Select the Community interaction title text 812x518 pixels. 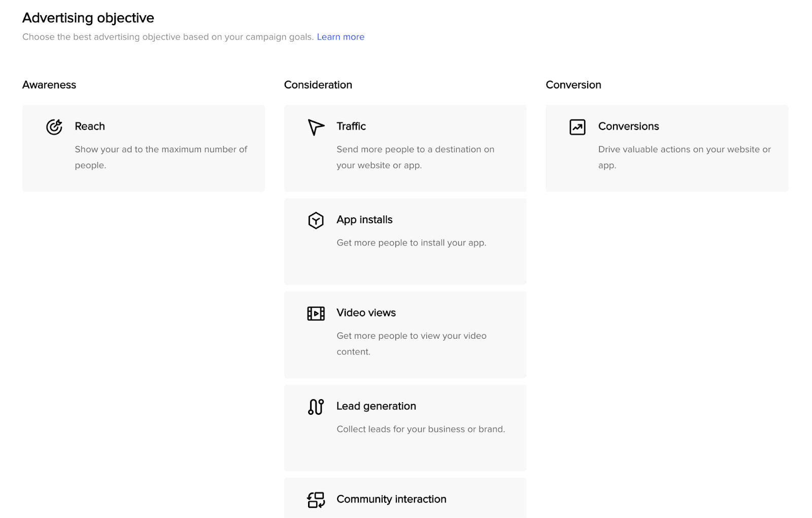click(x=391, y=499)
